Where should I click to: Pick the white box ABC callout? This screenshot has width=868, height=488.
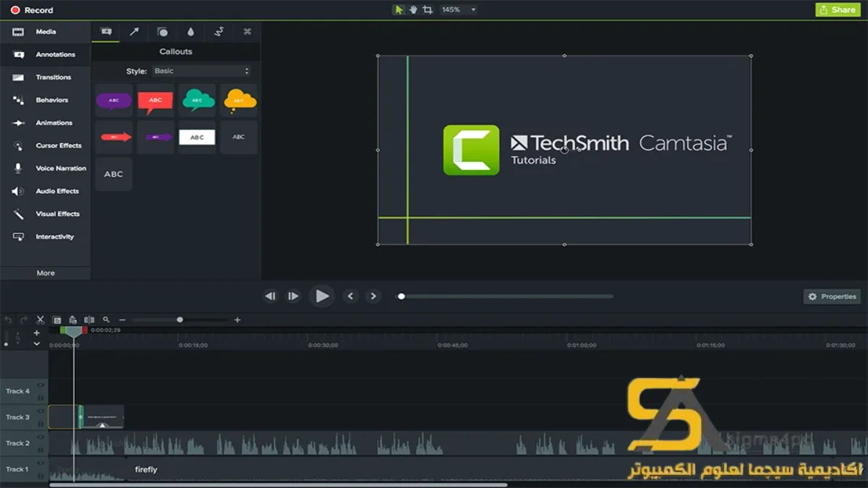click(197, 137)
